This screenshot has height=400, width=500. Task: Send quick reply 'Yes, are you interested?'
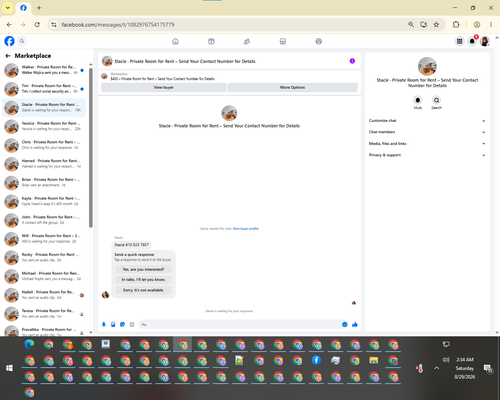143,269
